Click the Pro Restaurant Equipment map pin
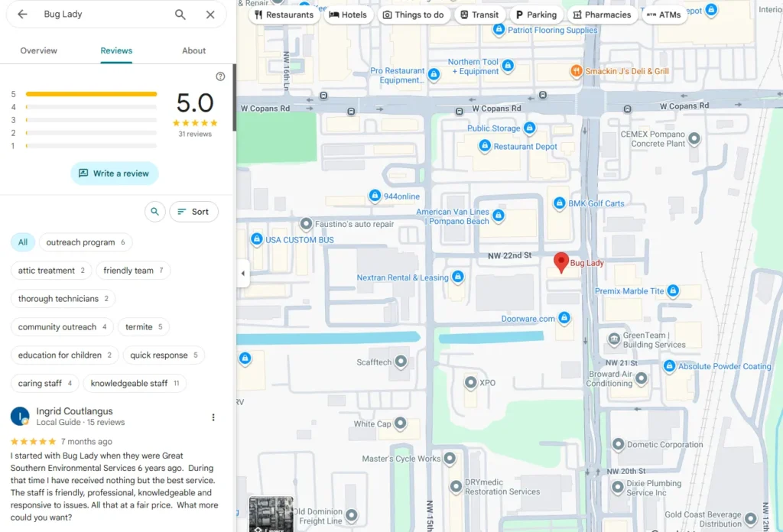Image resolution: width=783 pixels, height=532 pixels. tap(434, 75)
